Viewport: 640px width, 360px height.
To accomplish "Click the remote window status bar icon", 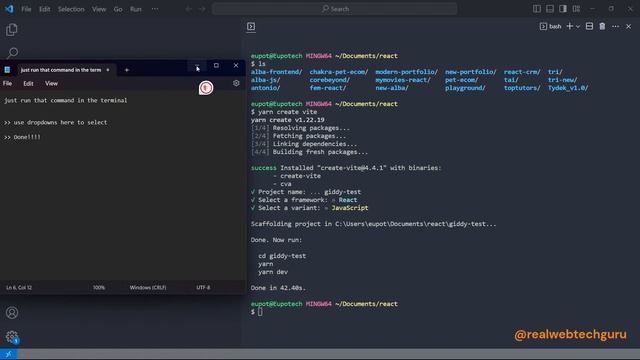I will tap(8, 354).
